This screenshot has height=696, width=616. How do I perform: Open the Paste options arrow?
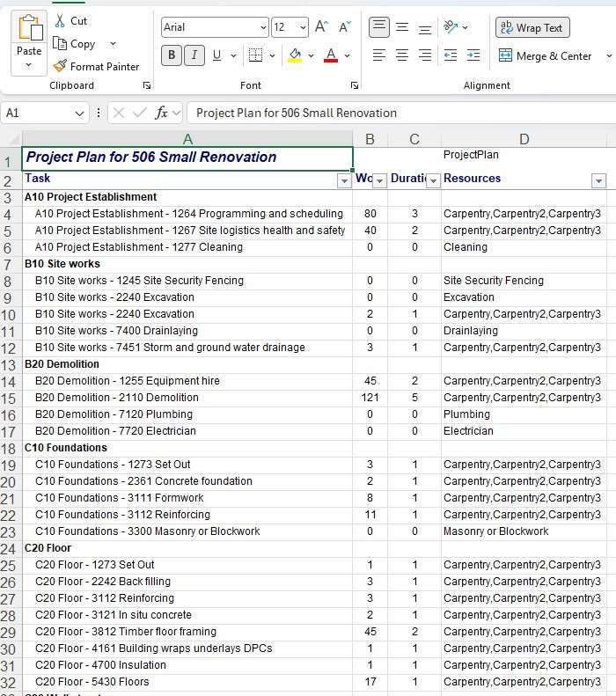click(29, 66)
